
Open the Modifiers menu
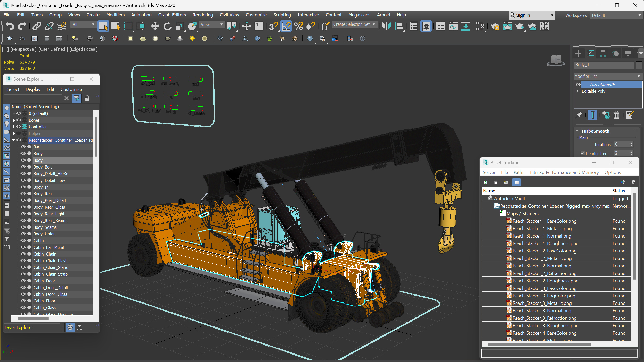[115, 15]
